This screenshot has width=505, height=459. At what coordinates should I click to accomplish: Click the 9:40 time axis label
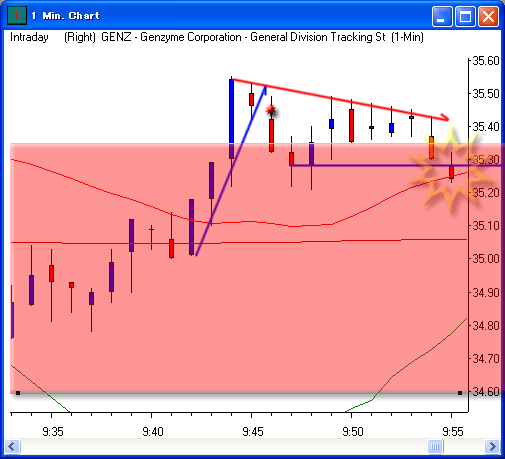tap(153, 432)
